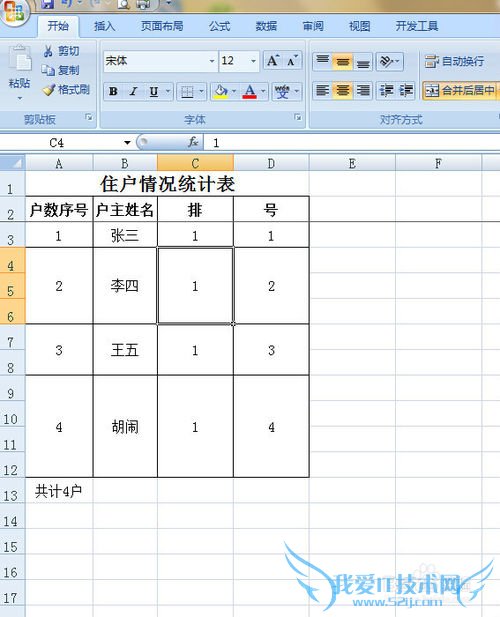Select cell containing 王五

(x=125, y=350)
